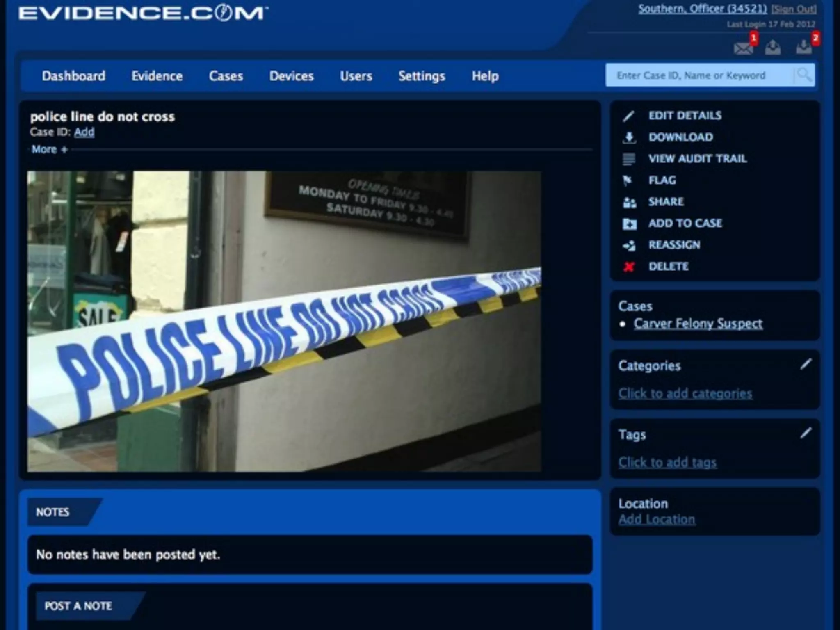Click the Download arrow icon
Viewport: 840px width, 630px height.
(629, 137)
